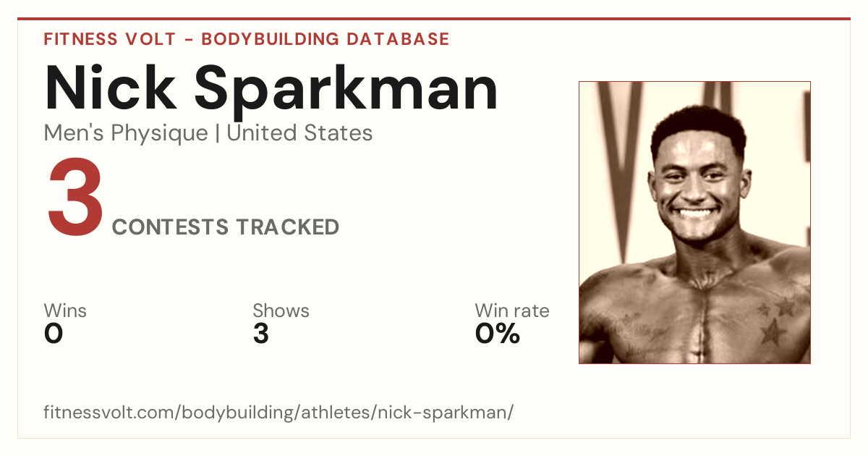Click the red horizontal line at top
Screen dimensions: 868x456
point(434,19)
